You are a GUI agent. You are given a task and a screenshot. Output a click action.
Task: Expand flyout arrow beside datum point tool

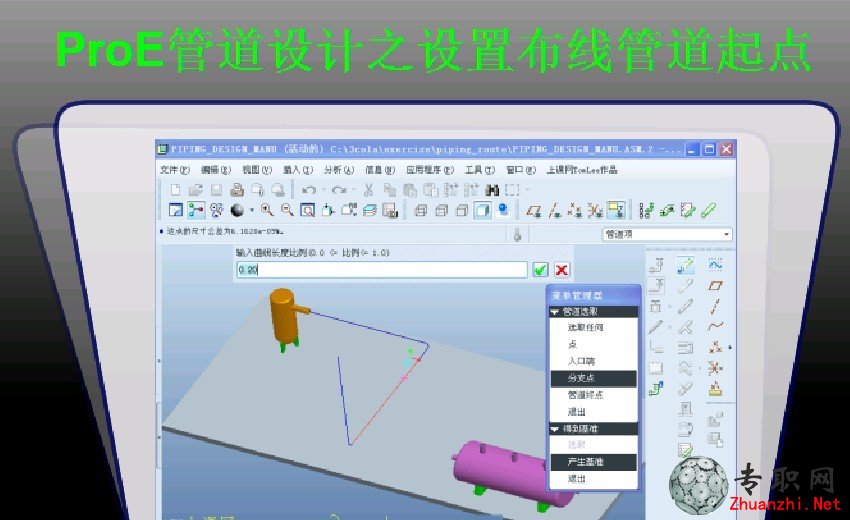click(730, 347)
